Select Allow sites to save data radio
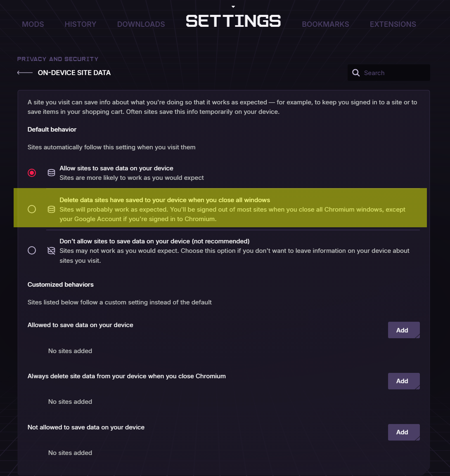450x476 pixels. pos(32,173)
